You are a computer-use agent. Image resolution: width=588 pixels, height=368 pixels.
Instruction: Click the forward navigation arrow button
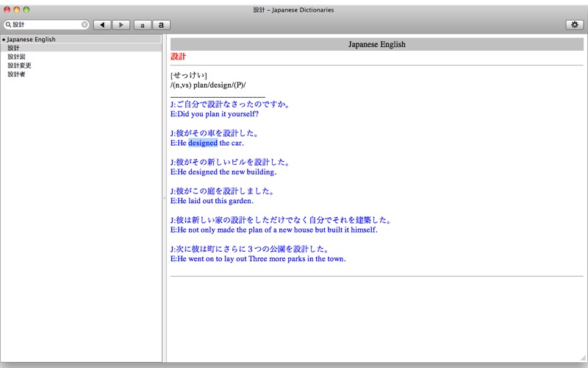pos(121,25)
